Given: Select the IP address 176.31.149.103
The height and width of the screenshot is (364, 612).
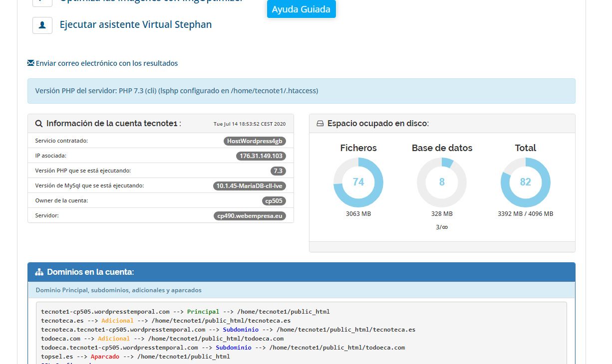Looking at the screenshot, I should point(261,156).
